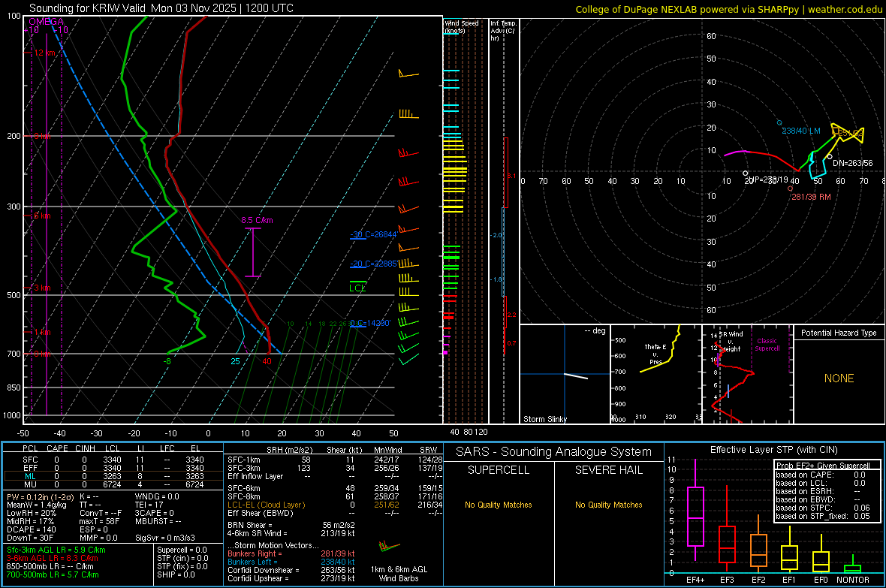Click the SHIP = 0.0 index value

176,574
